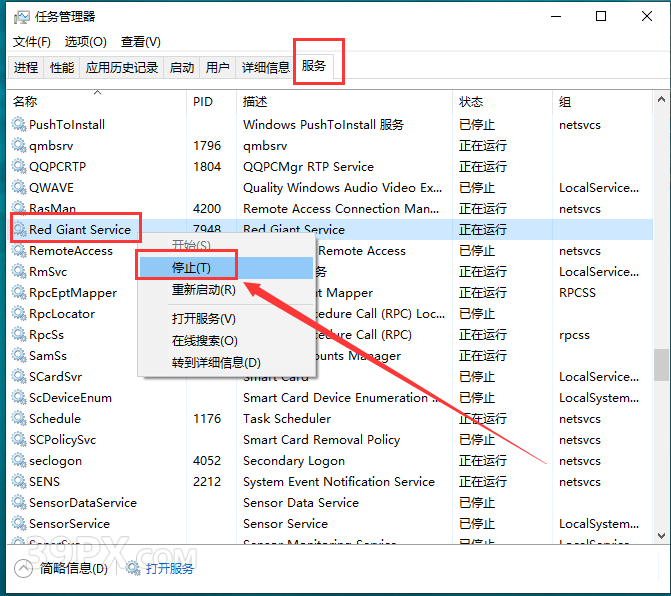Click the 打开服务 link at bottom
671x596 pixels.
pos(169,569)
